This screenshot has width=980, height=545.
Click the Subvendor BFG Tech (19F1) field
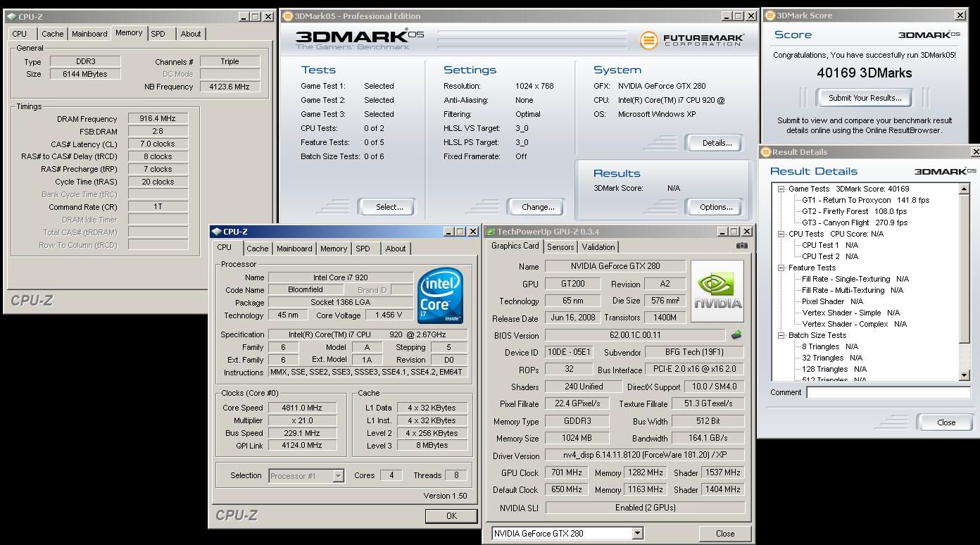(694, 352)
